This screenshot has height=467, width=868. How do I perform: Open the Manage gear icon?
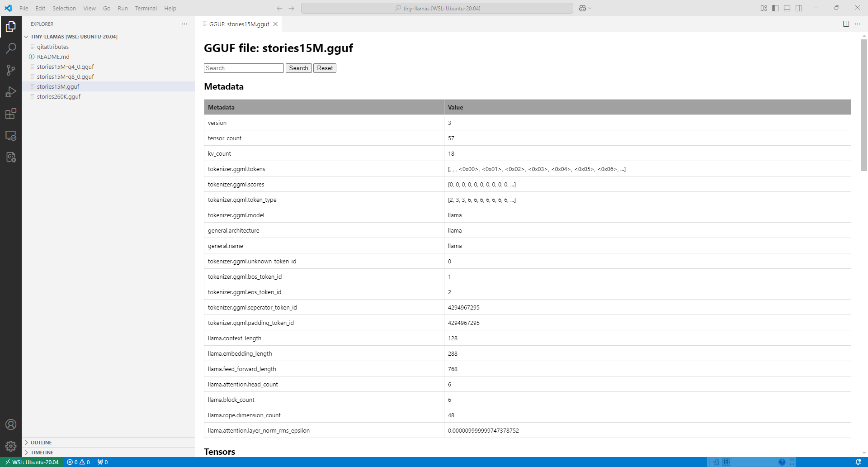(x=11, y=446)
